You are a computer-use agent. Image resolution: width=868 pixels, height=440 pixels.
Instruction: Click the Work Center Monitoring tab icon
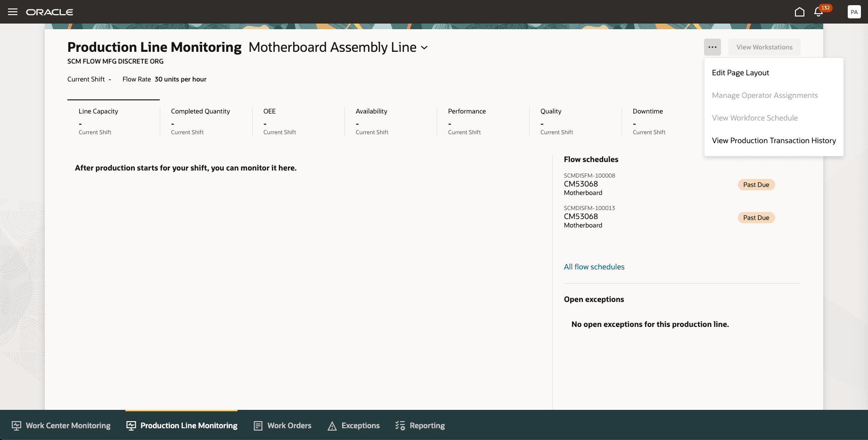pyautogui.click(x=16, y=426)
